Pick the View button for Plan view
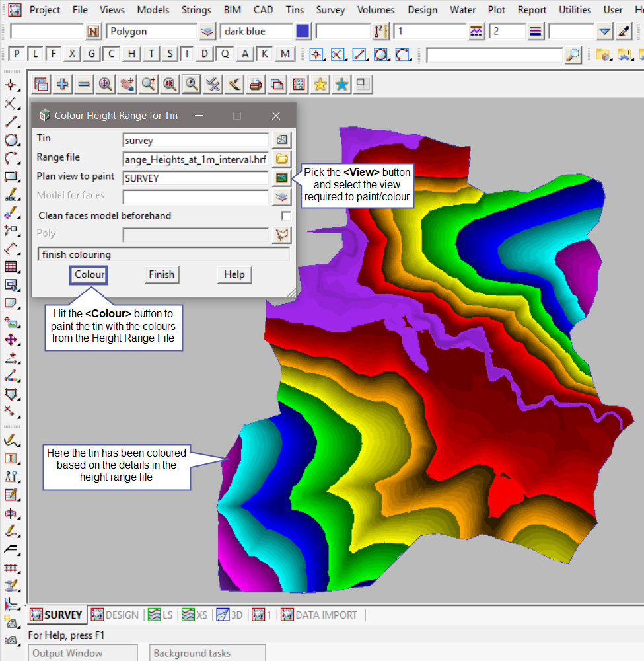 283,178
